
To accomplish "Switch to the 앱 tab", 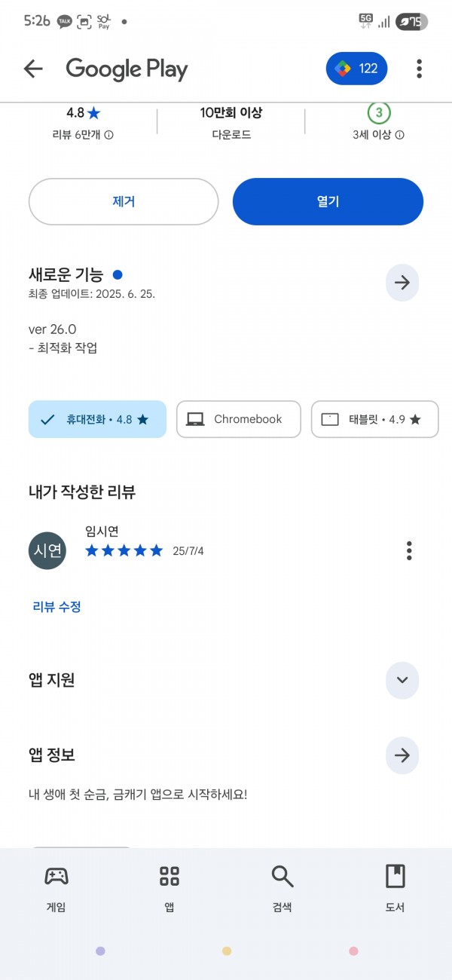I will coord(169,888).
